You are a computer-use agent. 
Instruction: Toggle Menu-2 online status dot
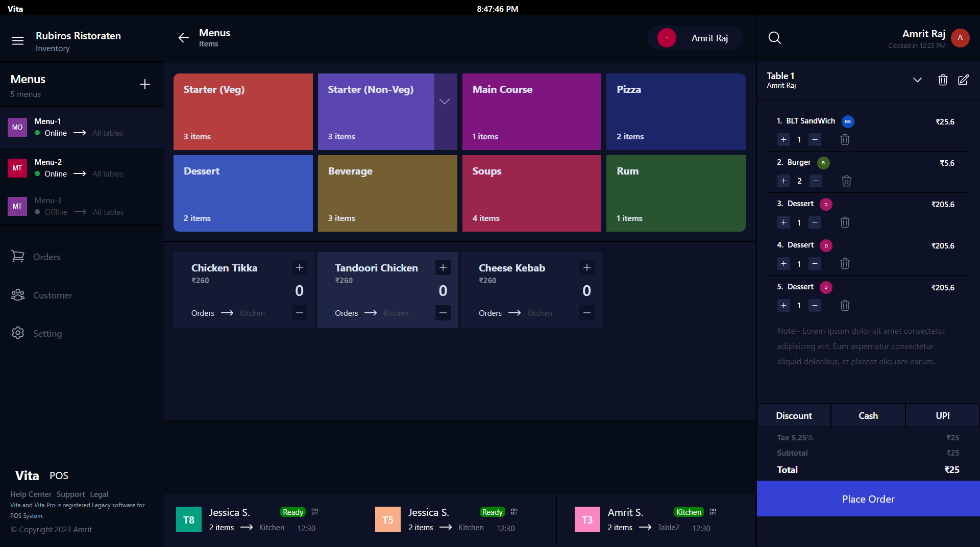point(37,173)
